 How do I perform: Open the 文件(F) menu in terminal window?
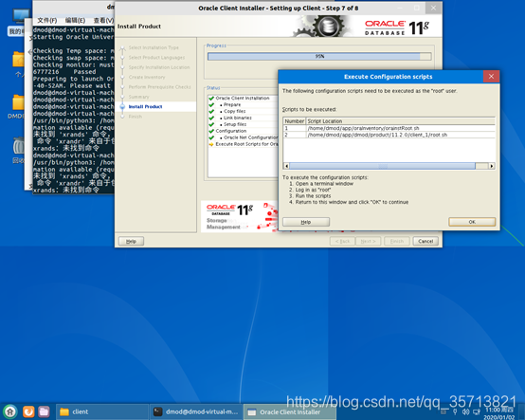(x=46, y=21)
